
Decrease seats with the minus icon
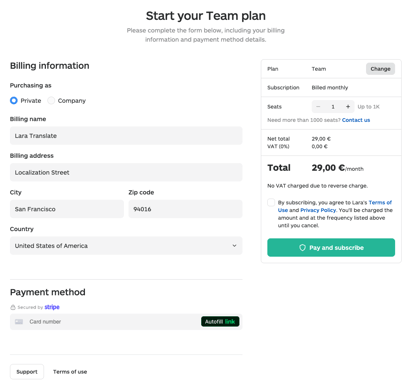pyautogui.click(x=318, y=107)
